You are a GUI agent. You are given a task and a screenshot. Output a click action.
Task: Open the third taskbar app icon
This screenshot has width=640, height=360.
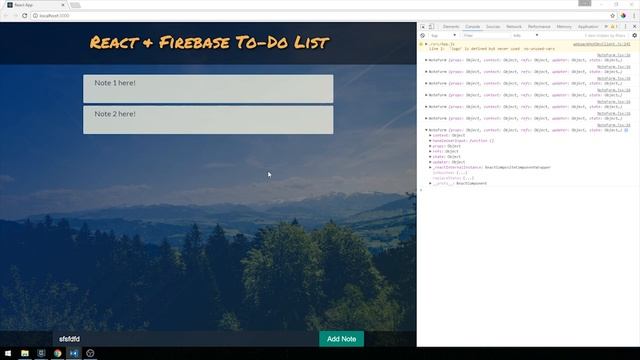pos(41,353)
